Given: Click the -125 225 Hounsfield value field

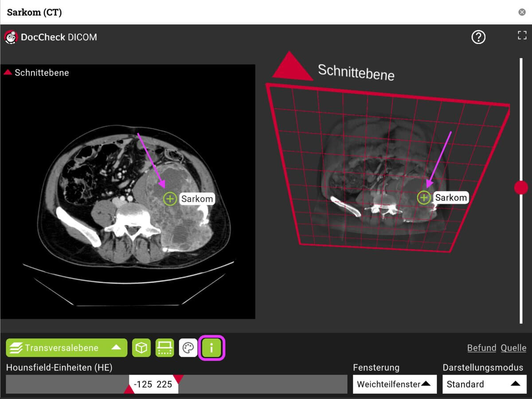Looking at the screenshot, I should (x=153, y=384).
